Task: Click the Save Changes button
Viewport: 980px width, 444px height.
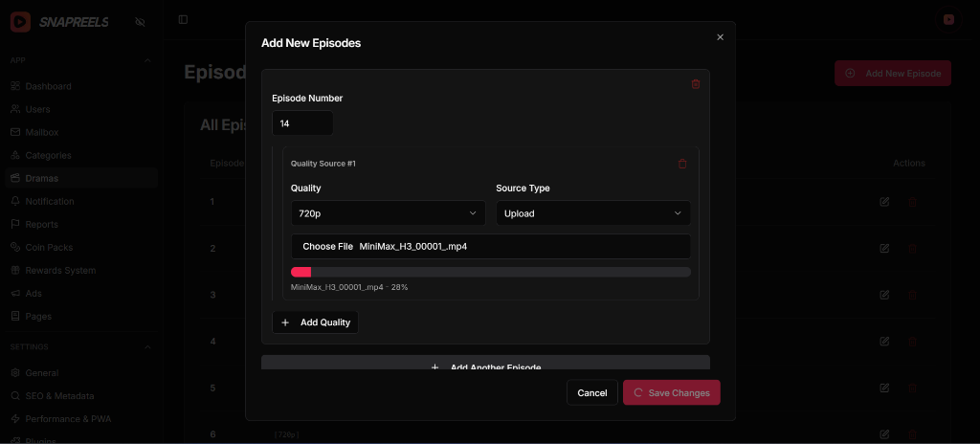Action: click(x=671, y=392)
